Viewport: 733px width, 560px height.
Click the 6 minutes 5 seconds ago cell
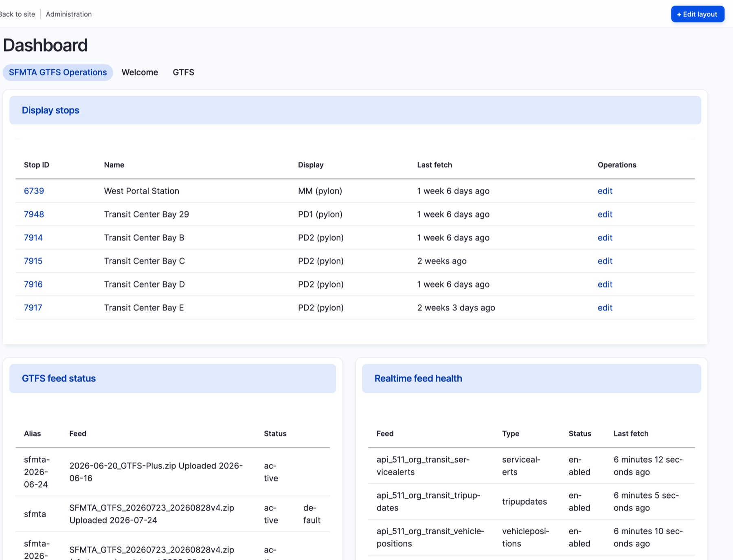[646, 502]
